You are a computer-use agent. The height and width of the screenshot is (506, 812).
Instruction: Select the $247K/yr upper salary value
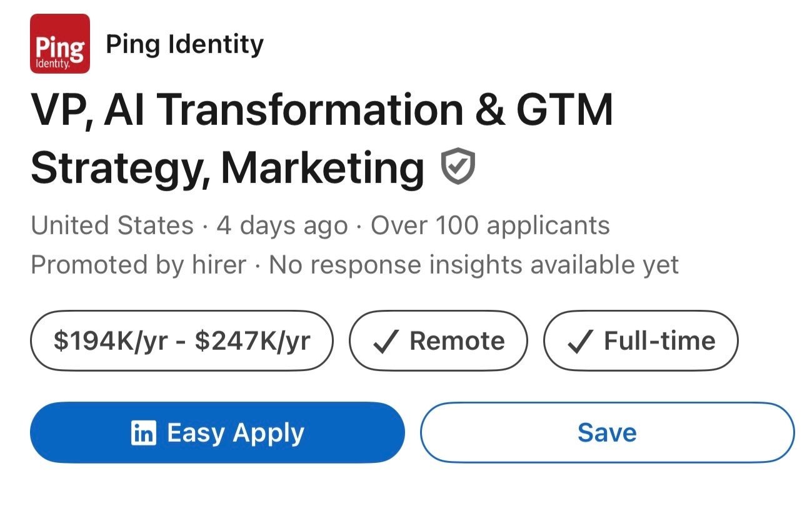[x=253, y=341]
